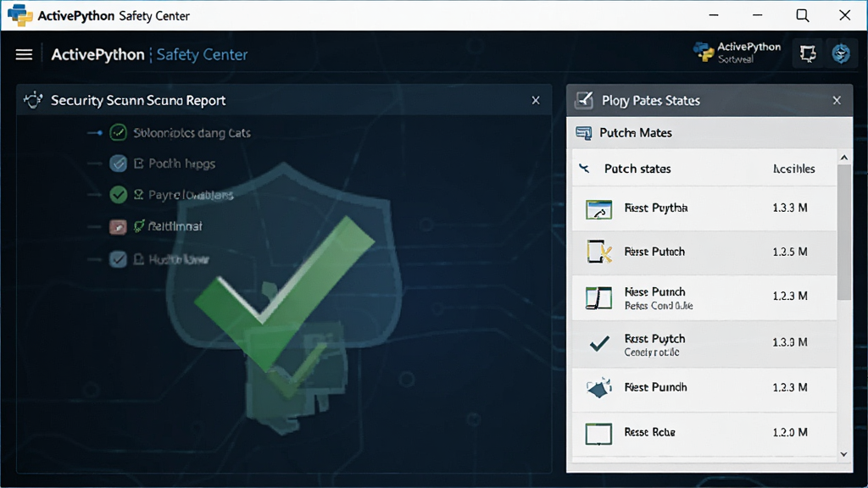Click the scroll-up arrow in patch list
This screenshot has height=488, width=868.
(x=844, y=158)
